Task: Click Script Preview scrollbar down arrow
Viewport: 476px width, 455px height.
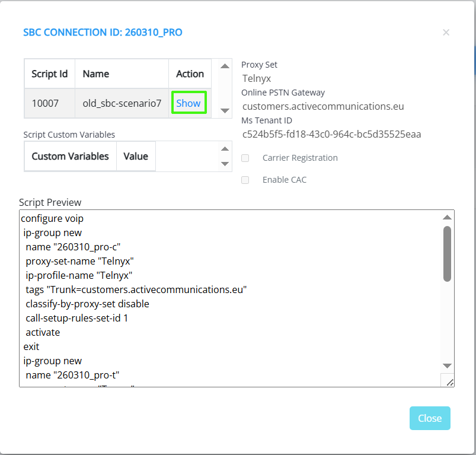Action: (448, 366)
